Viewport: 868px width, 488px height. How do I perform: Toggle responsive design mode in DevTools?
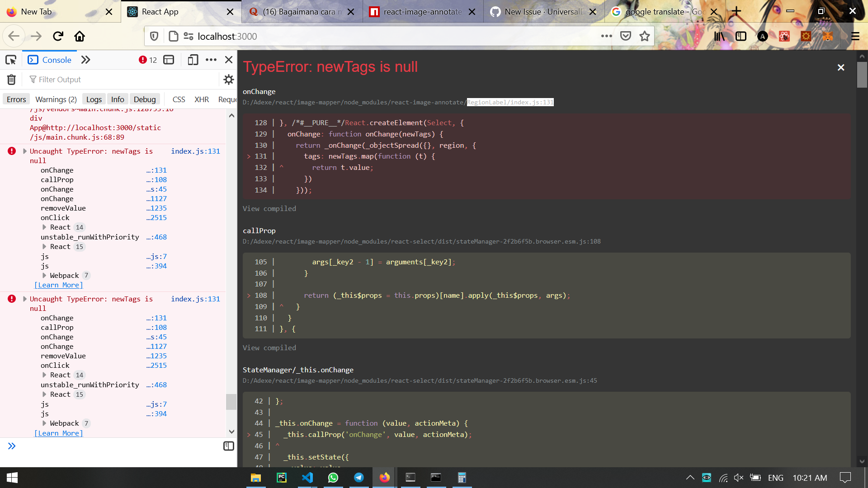pyautogui.click(x=193, y=59)
